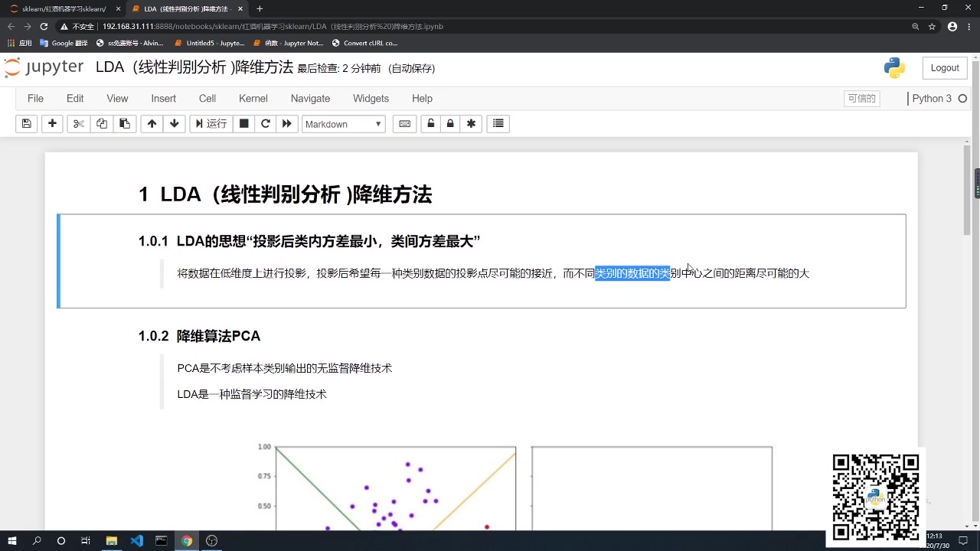
Task: Open the Insert menu
Action: [x=163, y=99]
